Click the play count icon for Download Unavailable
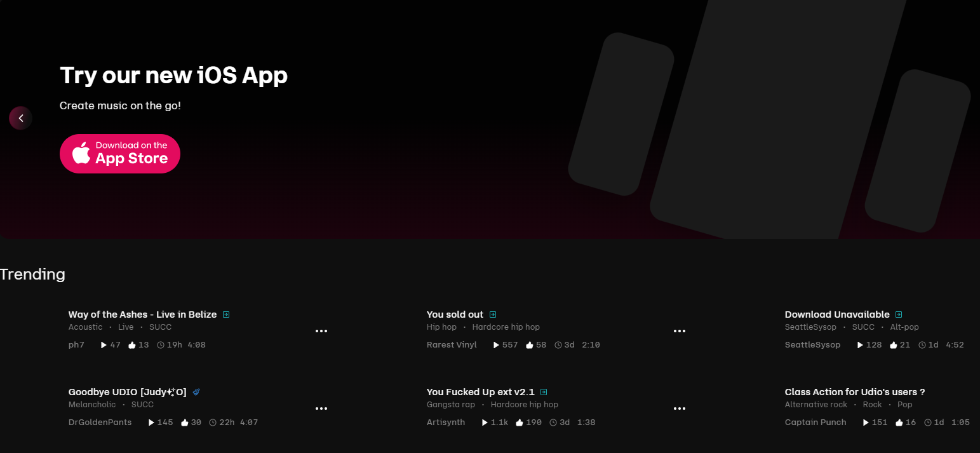The width and height of the screenshot is (980, 453). click(x=860, y=345)
